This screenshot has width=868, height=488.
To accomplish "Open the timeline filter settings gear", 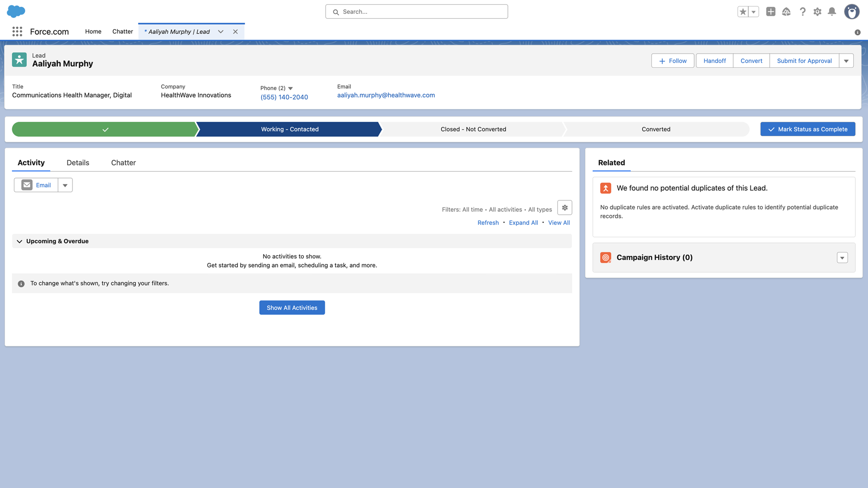I will click(565, 208).
